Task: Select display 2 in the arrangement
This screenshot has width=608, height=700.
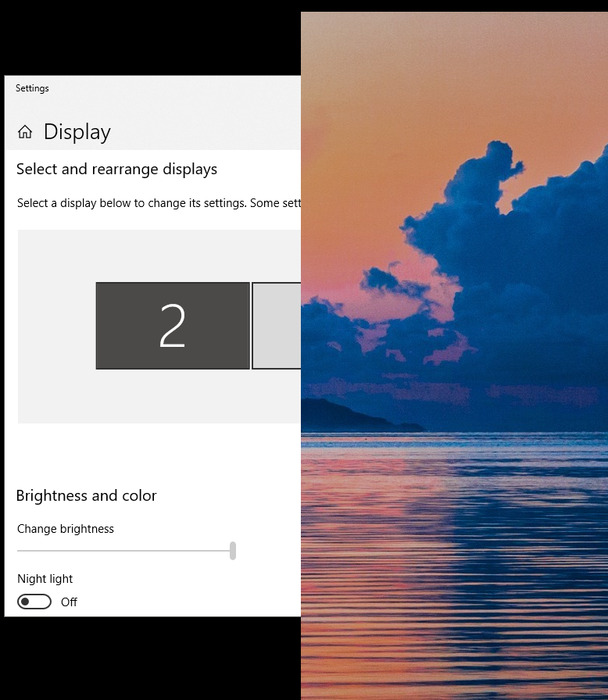Action: click(x=173, y=326)
